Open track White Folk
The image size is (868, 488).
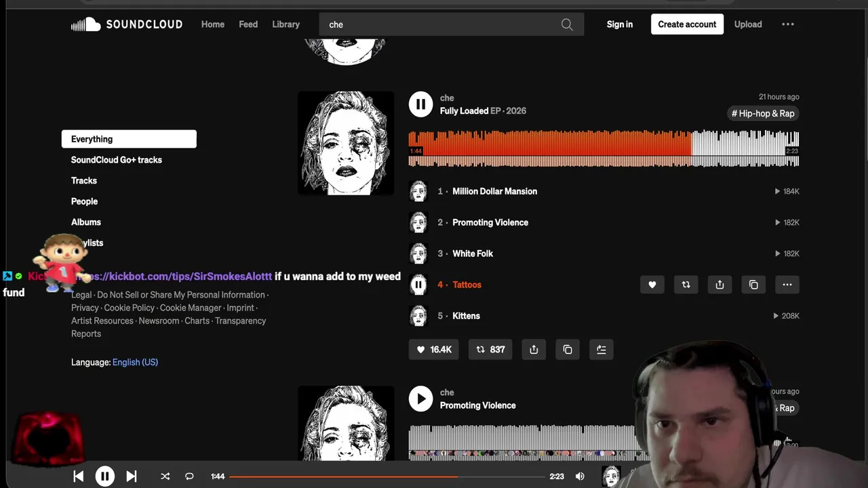[473, 253]
